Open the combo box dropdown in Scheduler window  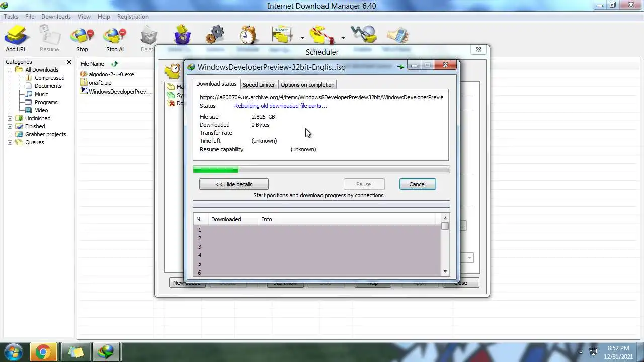(x=469, y=258)
